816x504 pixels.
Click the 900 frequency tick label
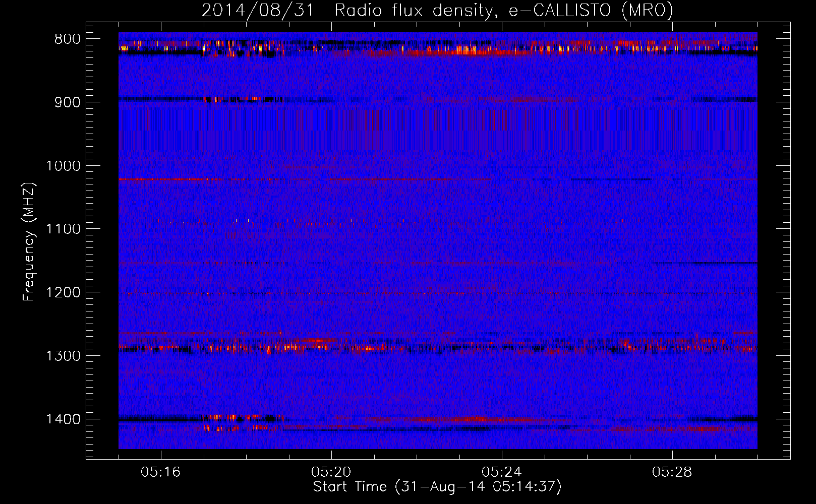67,102
